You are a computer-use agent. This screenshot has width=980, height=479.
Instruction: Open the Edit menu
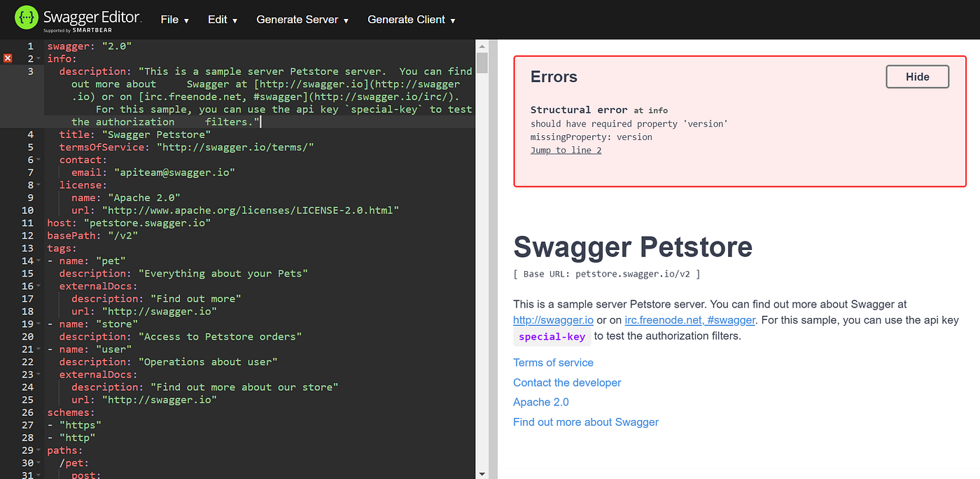(x=223, y=19)
